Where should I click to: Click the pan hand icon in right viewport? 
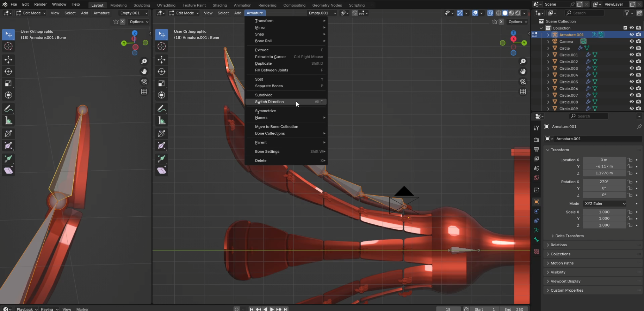coord(523,71)
